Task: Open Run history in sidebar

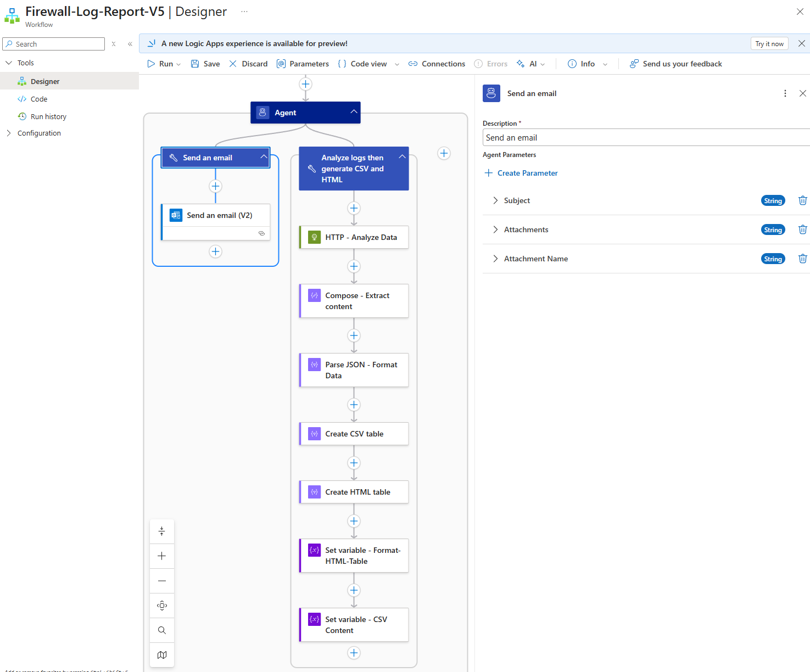Action: (x=48, y=116)
